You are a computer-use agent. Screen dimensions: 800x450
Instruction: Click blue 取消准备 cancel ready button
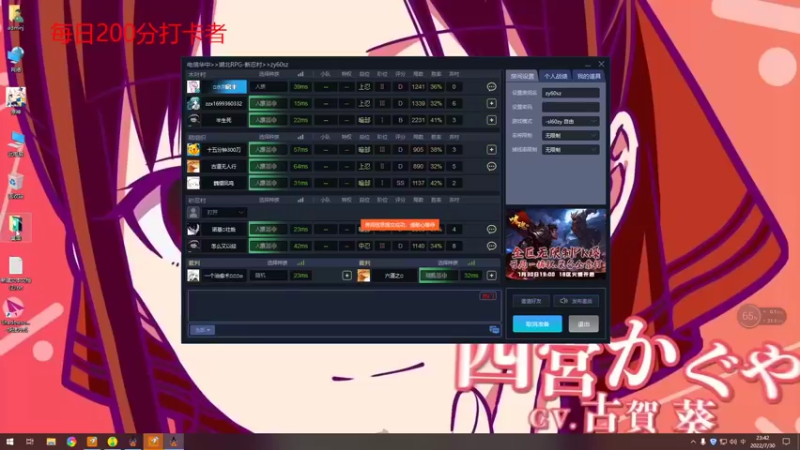[537, 324]
